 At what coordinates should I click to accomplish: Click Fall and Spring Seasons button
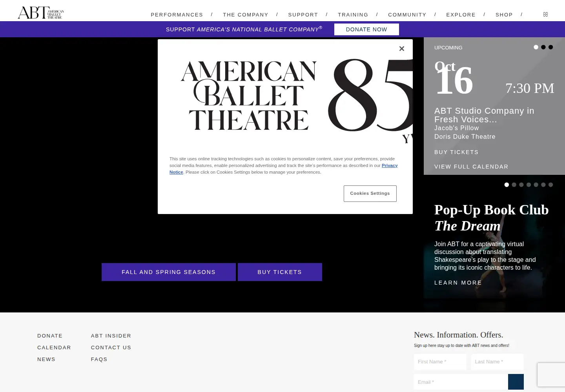pyautogui.click(x=169, y=272)
